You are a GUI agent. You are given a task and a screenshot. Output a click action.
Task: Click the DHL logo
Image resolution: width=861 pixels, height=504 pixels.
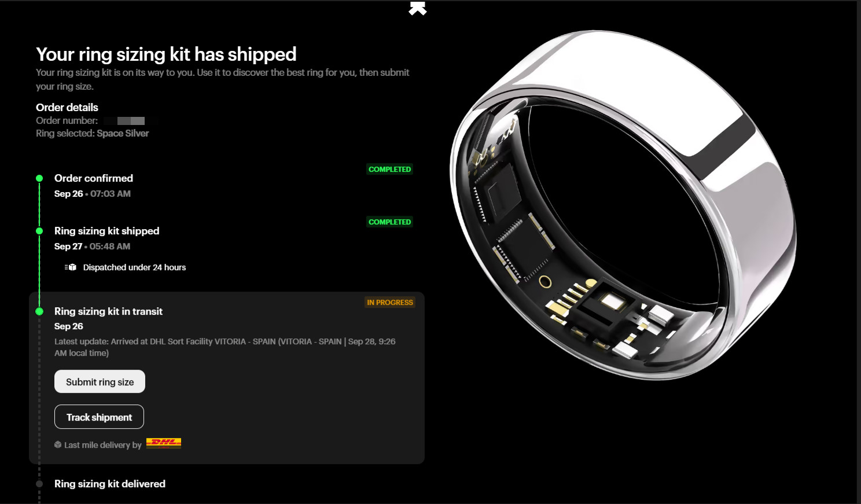coord(164,444)
